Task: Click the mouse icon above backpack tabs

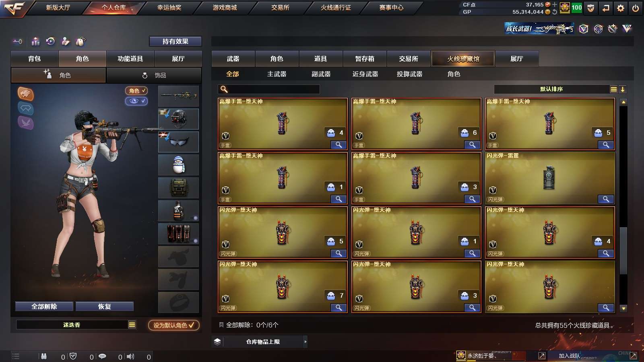Action: [81, 41]
